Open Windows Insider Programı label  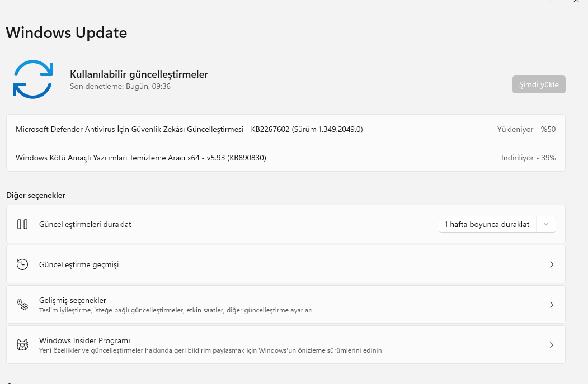click(84, 340)
